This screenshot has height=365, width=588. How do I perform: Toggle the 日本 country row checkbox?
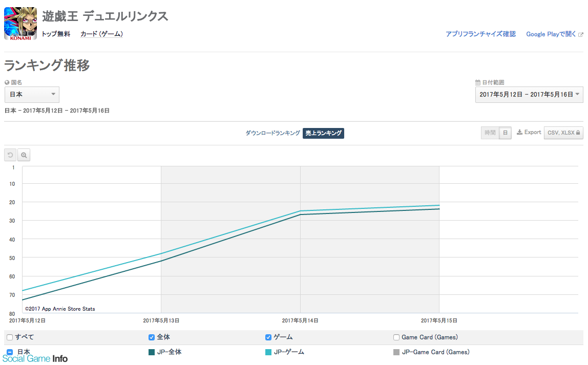pos(10,352)
